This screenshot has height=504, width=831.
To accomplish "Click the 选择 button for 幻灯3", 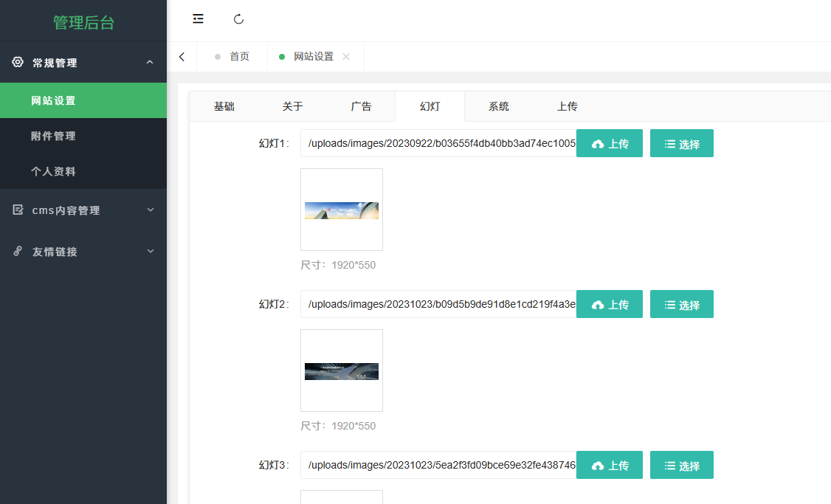I will click(681, 465).
